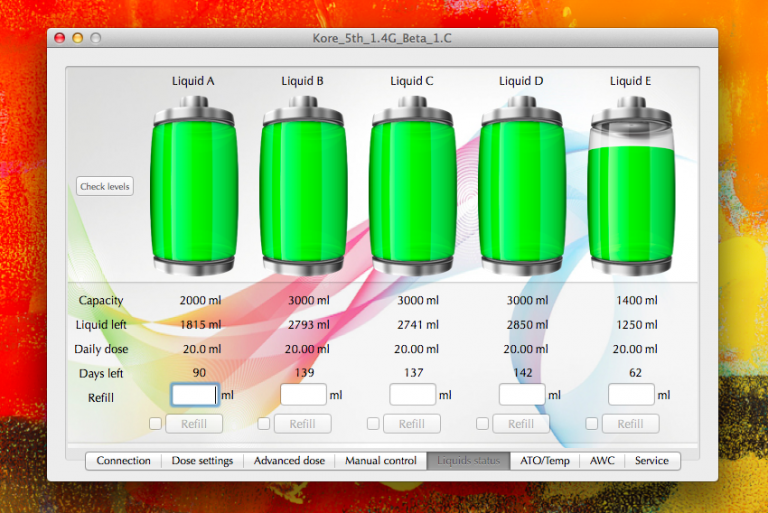Enable the Liquid A refill checkbox
Viewport: 768px width, 513px height.
click(x=155, y=424)
